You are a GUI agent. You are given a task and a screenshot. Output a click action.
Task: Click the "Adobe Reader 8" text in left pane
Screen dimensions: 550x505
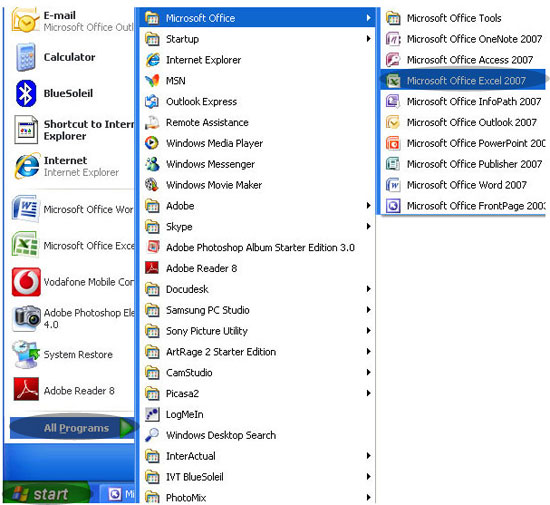click(79, 391)
